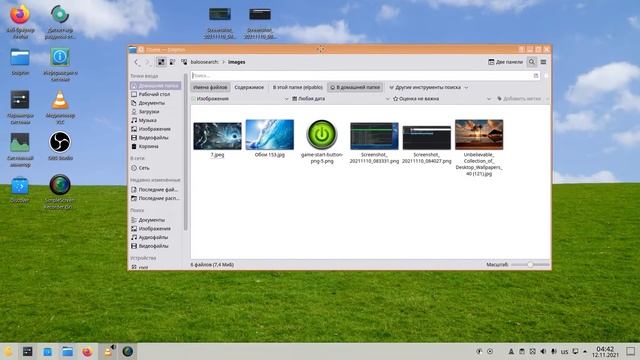This screenshot has height=360, width=640.
Task: Select Screenshot_20211110_083331.png thumbnail
Action: 374,136
